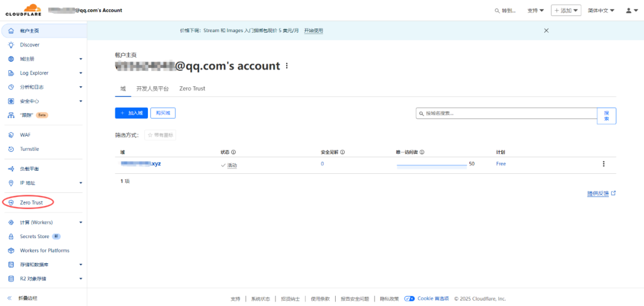Open the .xyz domain row options menu
Image resolution: width=644 pixels, height=306 pixels.
pos(603,164)
